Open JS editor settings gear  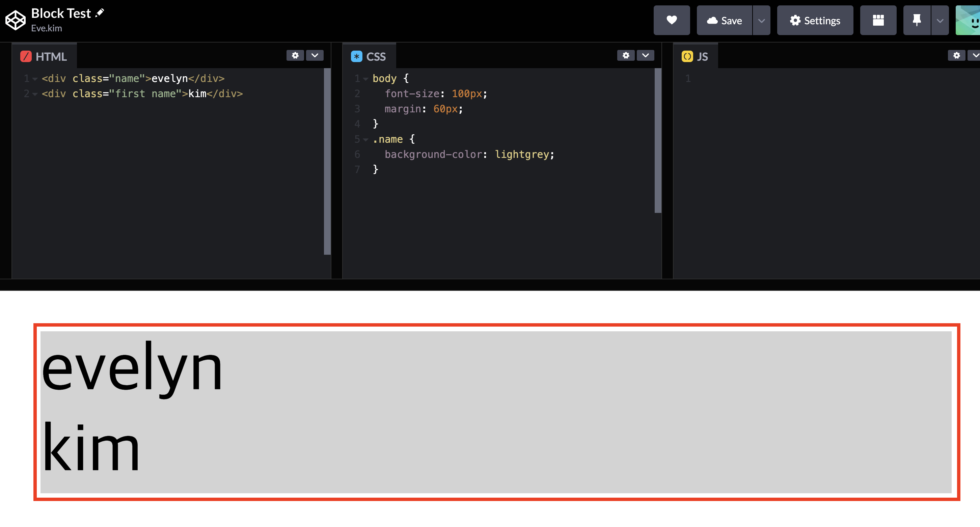point(956,56)
